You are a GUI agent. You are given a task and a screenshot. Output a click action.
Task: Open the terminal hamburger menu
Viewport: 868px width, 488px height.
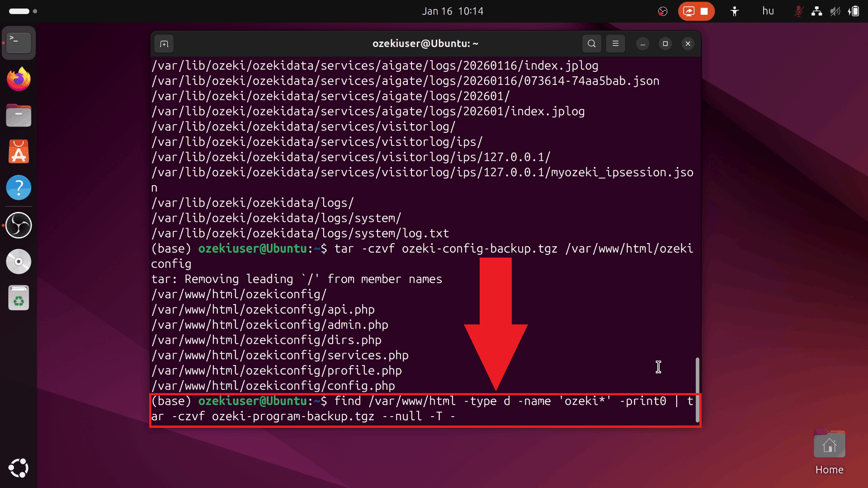tap(615, 43)
